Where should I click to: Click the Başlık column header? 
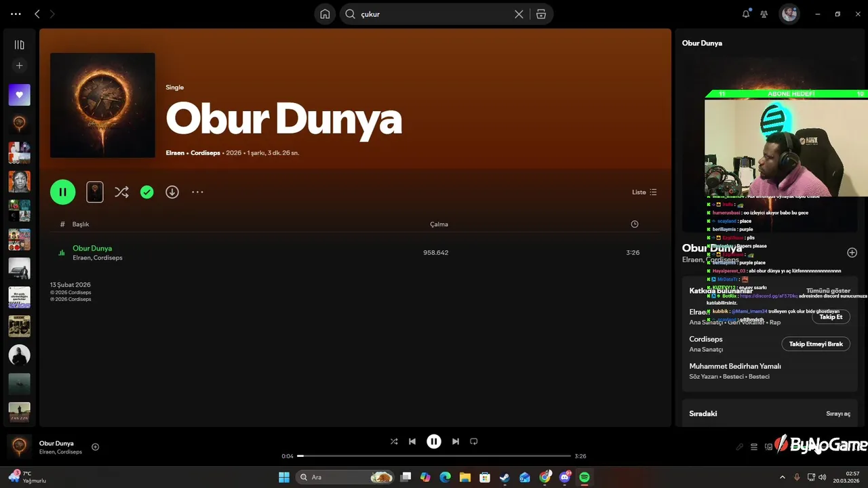[x=81, y=224]
